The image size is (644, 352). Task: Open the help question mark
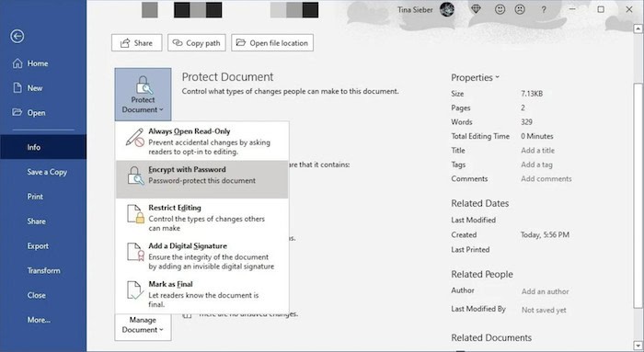(544, 9)
